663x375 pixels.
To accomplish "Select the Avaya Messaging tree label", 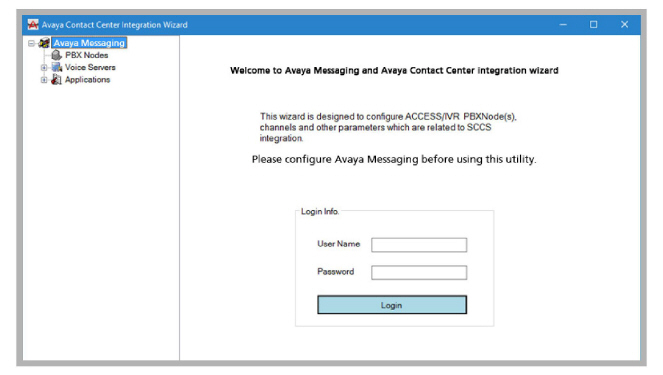I will tap(89, 43).
